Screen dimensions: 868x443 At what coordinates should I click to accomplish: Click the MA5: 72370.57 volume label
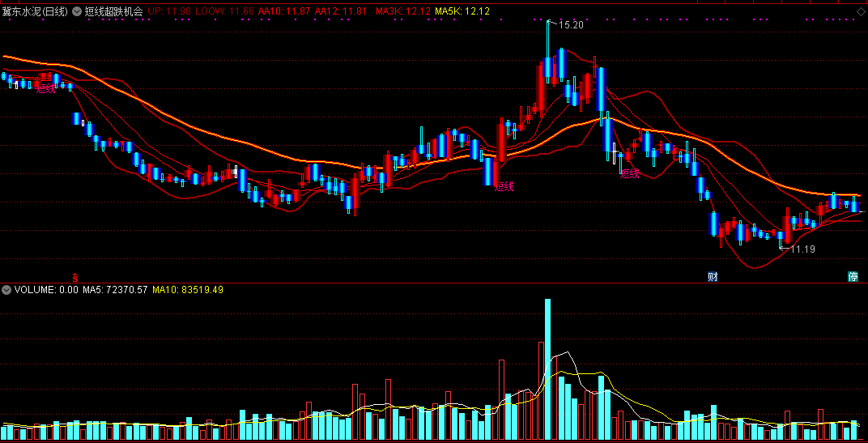tap(115, 289)
